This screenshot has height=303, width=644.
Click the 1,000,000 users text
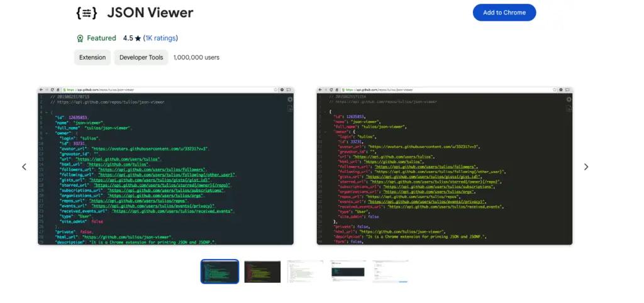coord(196,57)
